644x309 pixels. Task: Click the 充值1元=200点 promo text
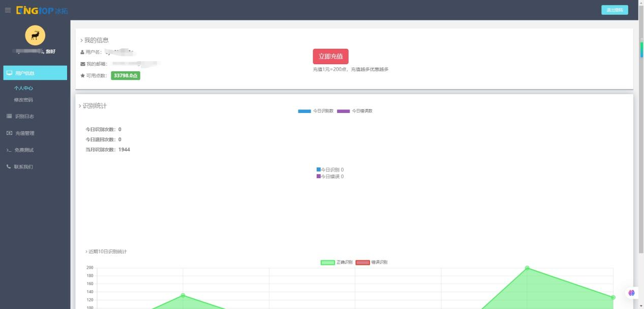coord(351,69)
